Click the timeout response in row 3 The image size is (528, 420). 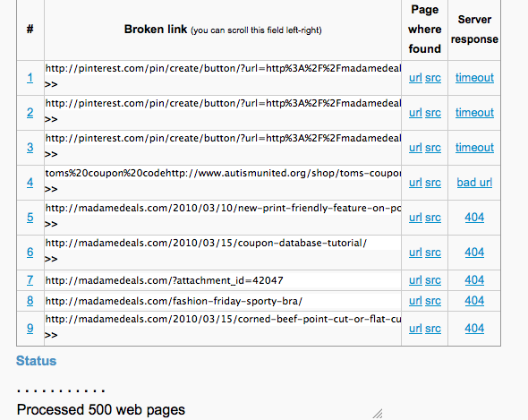click(x=474, y=148)
